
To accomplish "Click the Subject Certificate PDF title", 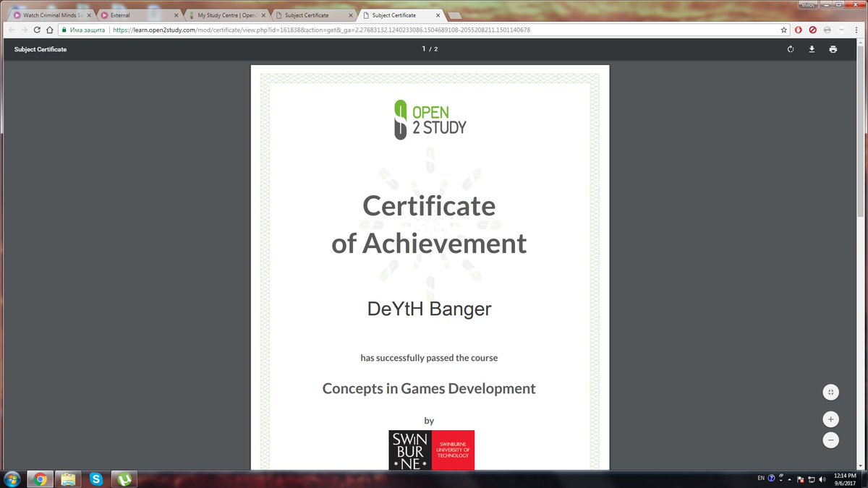I will click(41, 49).
